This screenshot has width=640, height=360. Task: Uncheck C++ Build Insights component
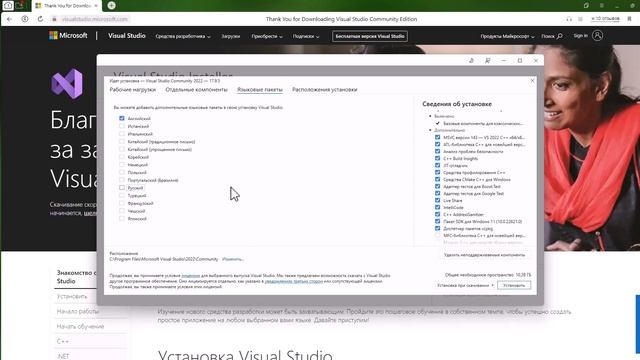(x=438, y=158)
